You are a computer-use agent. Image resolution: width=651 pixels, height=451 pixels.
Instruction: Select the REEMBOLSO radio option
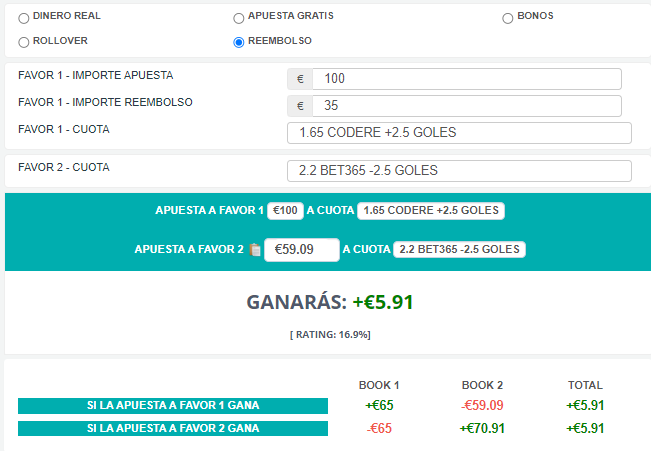click(x=238, y=42)
